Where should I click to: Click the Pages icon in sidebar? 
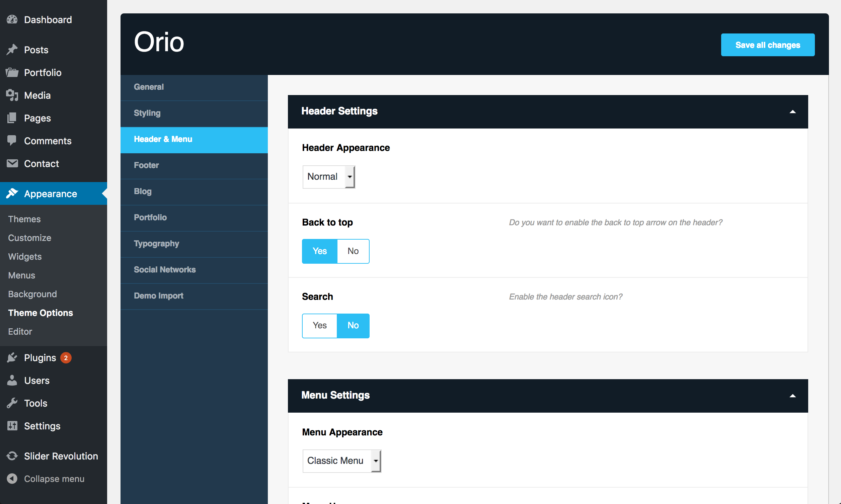(x=12, y=118)
